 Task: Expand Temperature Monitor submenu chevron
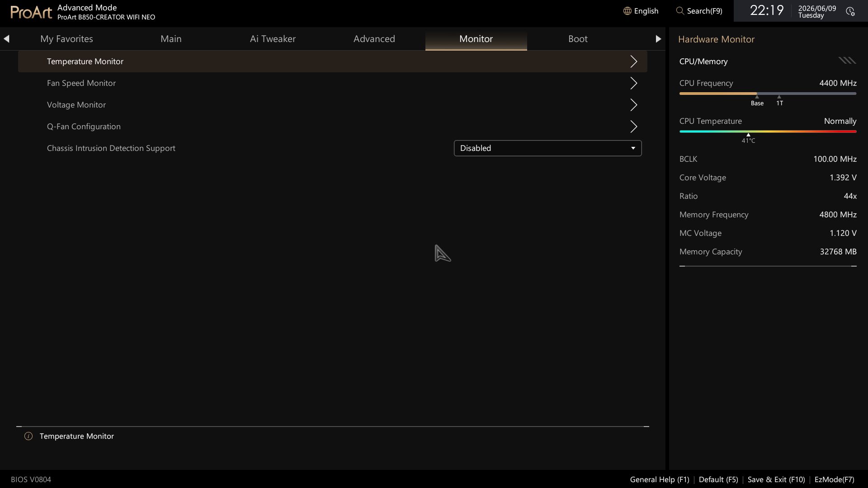click(x=633, y=61)
